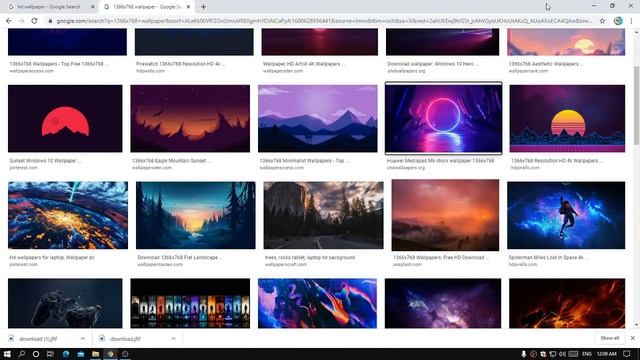Click '1366x768 Aesthetic Wallpapers' caption link

tap(546, 64)
